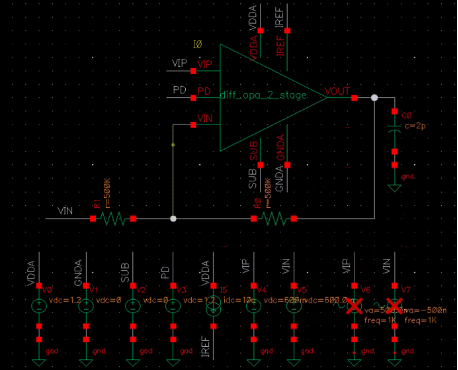458x370 pixels.
Task: Select the VIN wire label left of R1
Action: [65, 211]
